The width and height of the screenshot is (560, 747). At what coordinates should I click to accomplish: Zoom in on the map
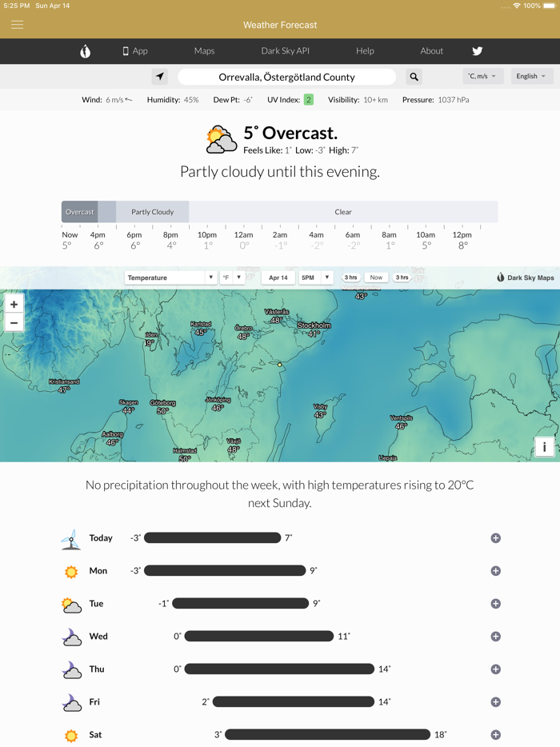pos(14,304)
